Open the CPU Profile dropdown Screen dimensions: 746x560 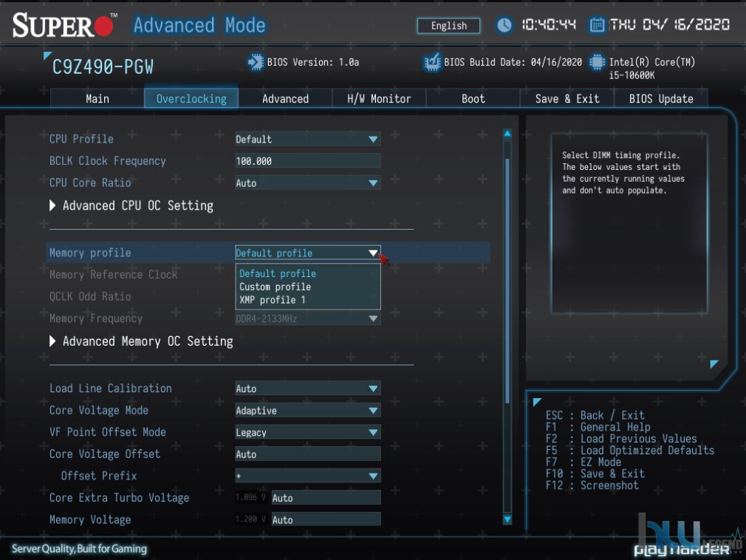coord(308,140)
